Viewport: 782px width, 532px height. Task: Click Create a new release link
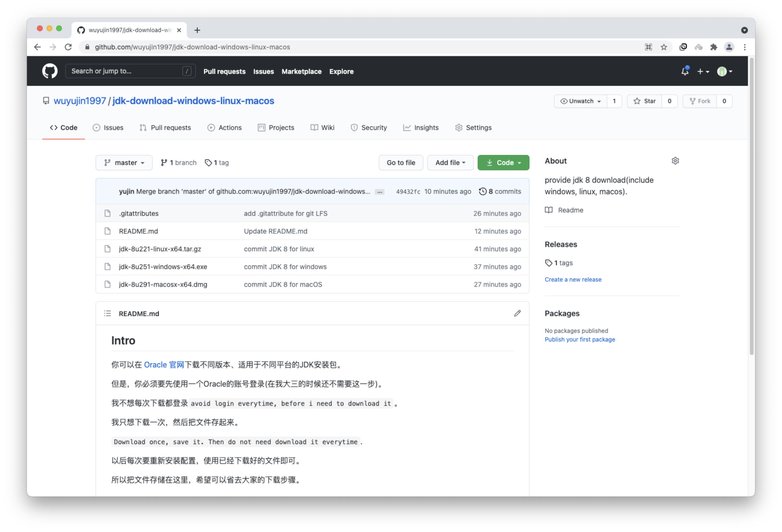coord(573,279)
